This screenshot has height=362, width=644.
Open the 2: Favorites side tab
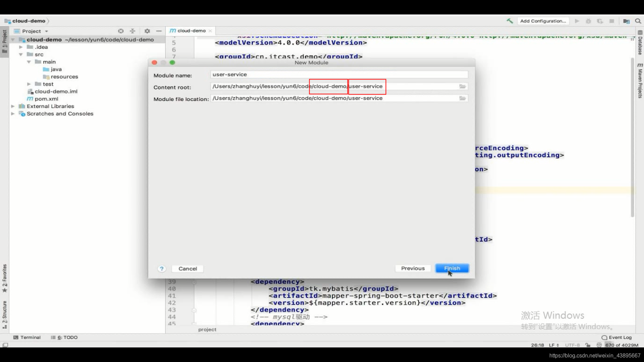[x=4, y=278]
